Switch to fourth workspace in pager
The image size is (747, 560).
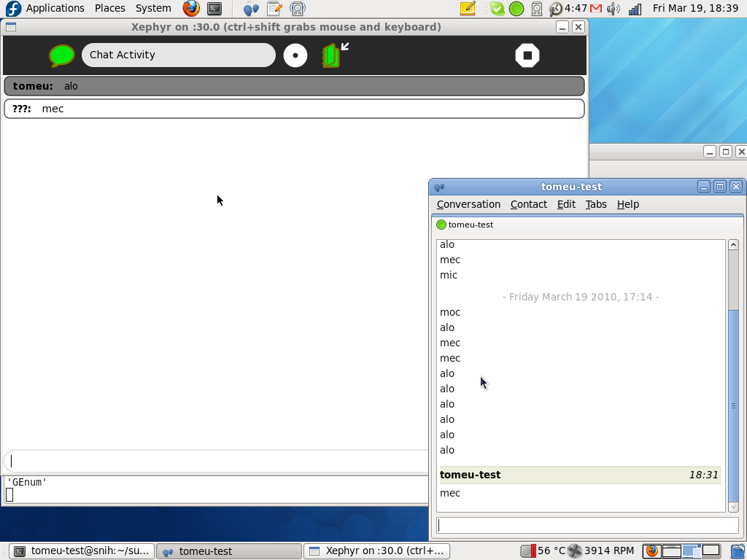tap(711, 551)
